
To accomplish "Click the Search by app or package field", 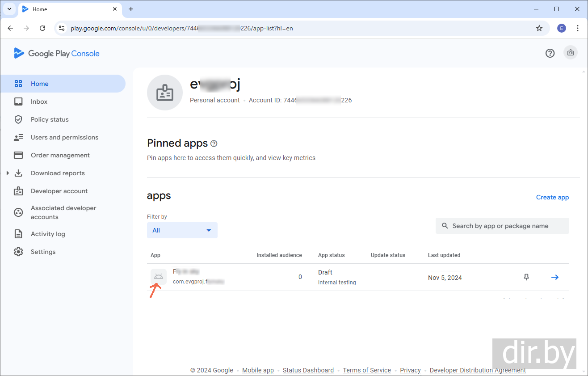I will [502, 226].
